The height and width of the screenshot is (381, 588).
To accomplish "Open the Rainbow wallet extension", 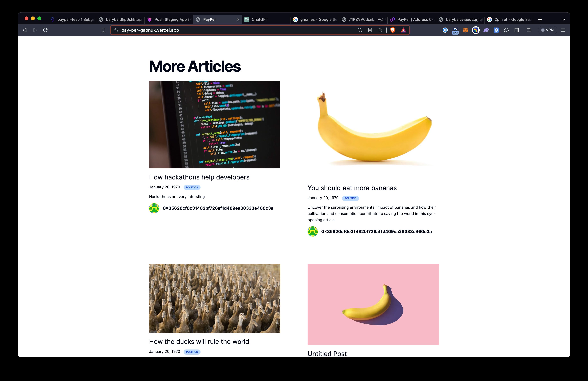I will (x=476, y=30).
